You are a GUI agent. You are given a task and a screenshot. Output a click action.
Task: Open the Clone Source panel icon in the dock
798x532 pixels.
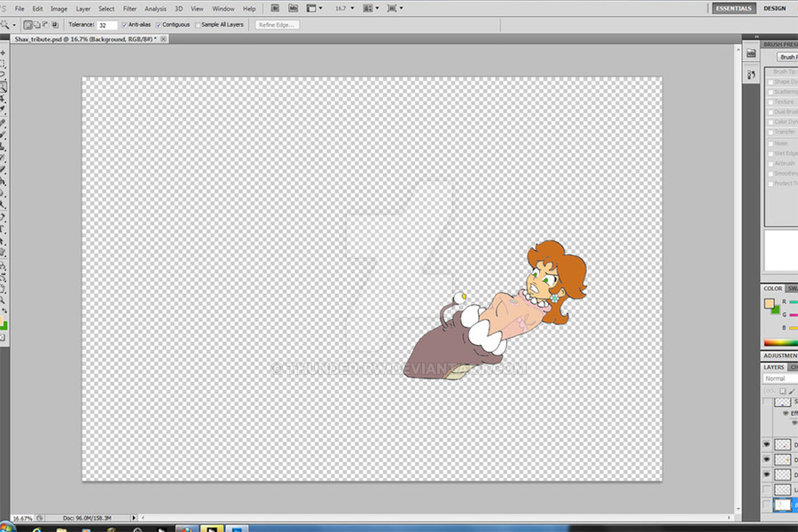pos(751,74)
